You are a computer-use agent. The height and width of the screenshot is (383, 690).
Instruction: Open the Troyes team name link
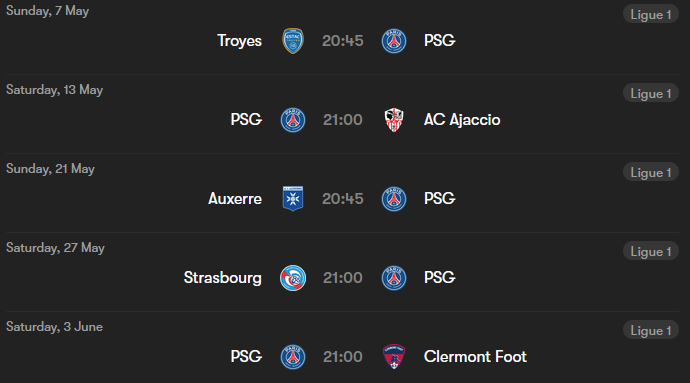tap(240, 41)
